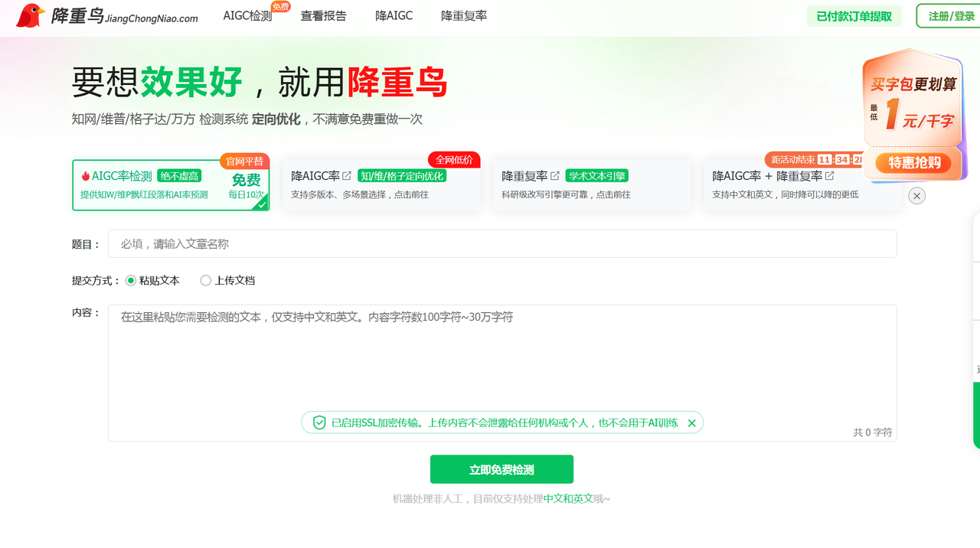Focus the 内容 text paste area

click(x=502, y=373)
